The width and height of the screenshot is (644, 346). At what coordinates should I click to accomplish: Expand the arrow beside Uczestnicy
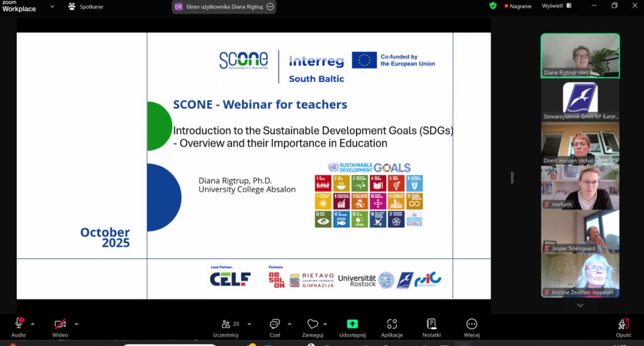249,324
